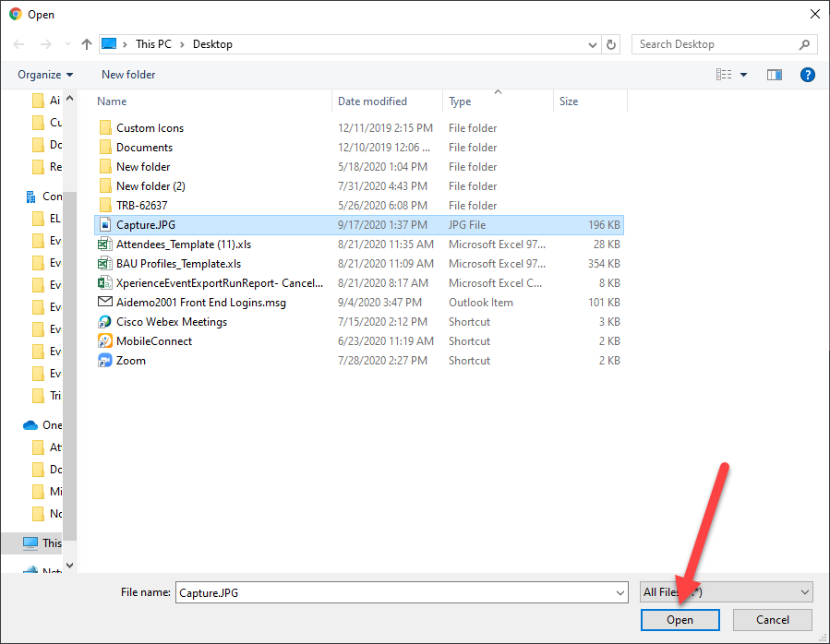Viewport: 830px width, 644px height.
Task: Click the help question mark icon
Action: pos(807,75)
